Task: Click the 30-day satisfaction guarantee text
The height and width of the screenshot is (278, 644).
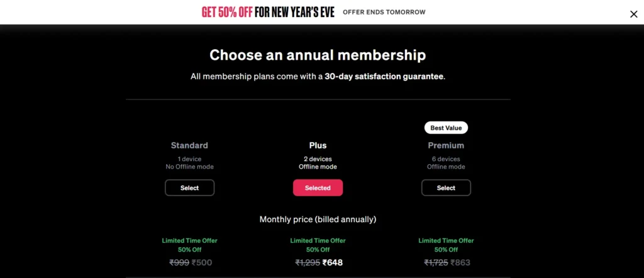Action: (x=384, y=77)
